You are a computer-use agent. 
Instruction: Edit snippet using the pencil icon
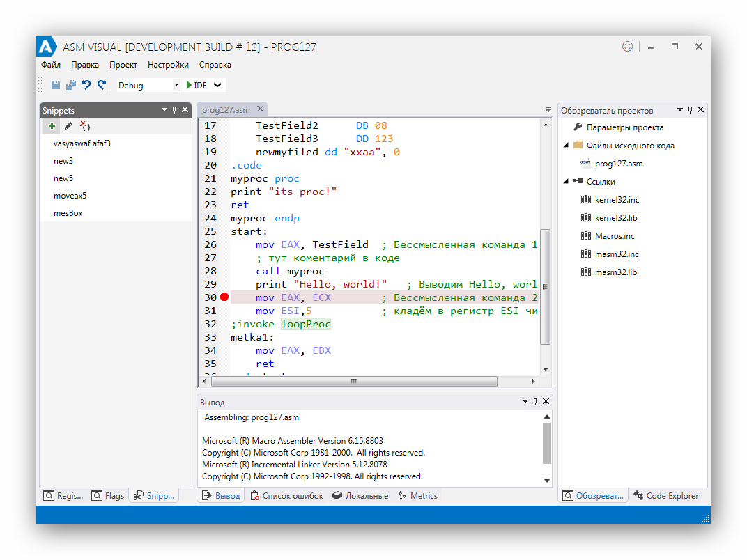(68, 126)
